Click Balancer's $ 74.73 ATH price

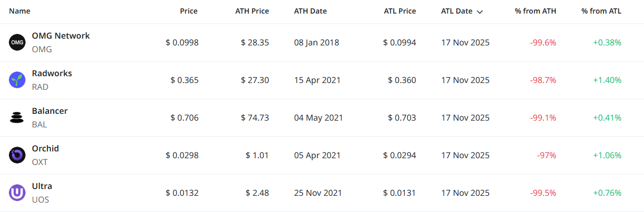point(254,117)
